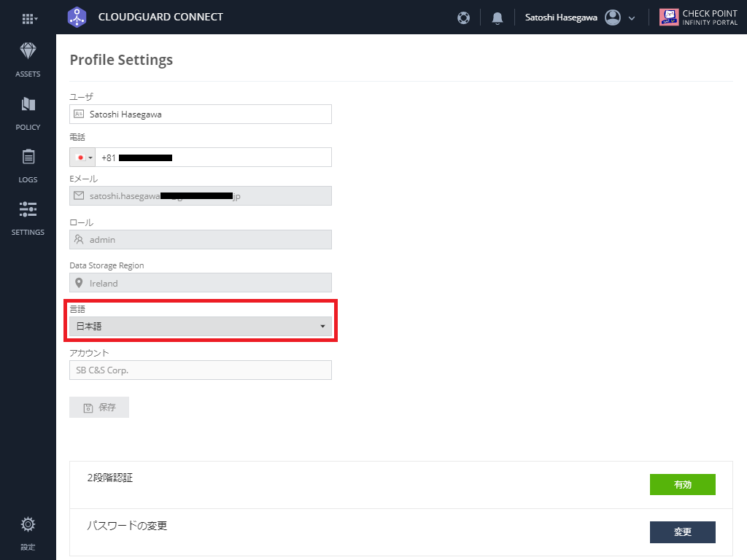
Task: Click the role people icon
Action: tap(79, 239)
